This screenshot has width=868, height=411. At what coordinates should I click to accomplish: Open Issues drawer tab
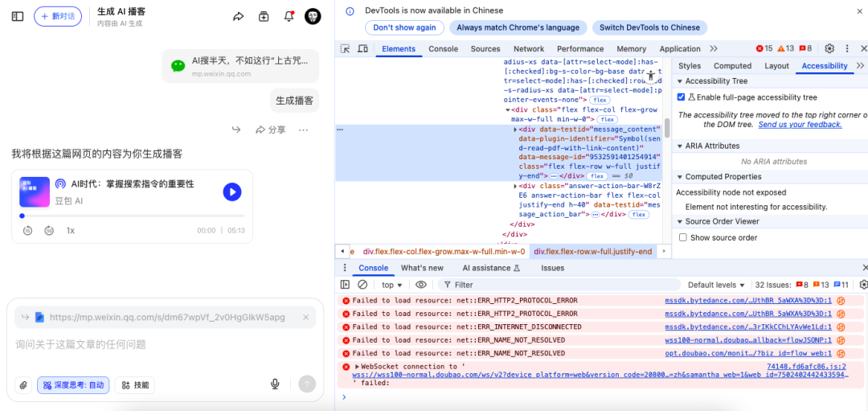click(x=552, y=268)
